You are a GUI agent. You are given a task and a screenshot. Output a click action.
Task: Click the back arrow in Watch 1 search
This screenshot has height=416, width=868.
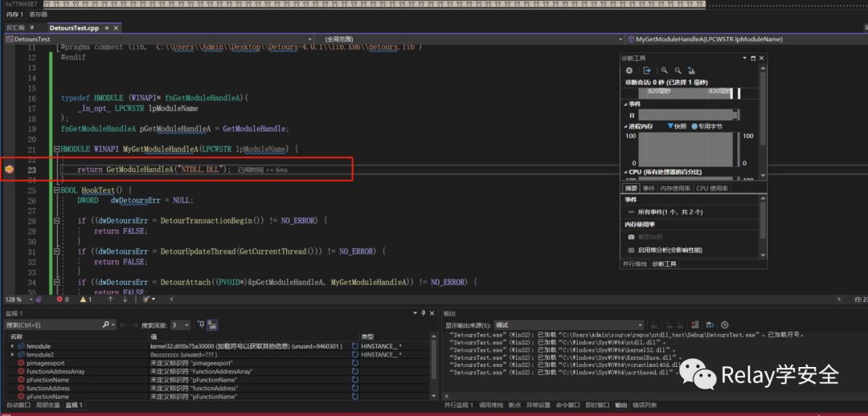point(124,324)
